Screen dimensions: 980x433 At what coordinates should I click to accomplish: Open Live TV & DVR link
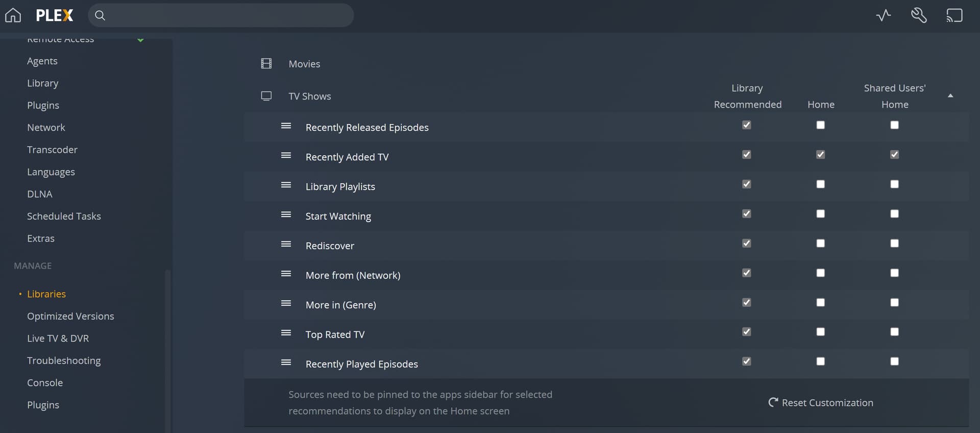point(58,339)
